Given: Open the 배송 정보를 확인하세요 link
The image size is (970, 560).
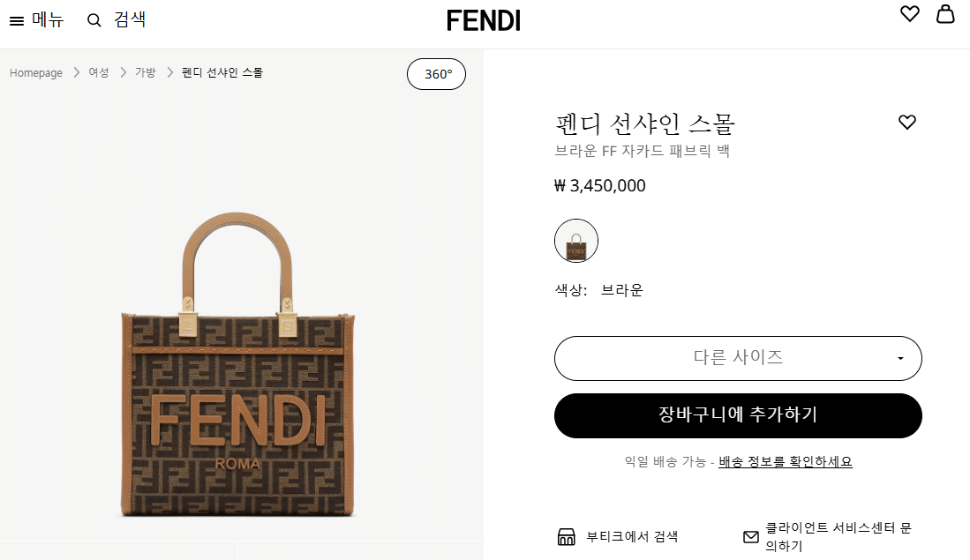Looking at the screenshot, I should coord(786,462).
